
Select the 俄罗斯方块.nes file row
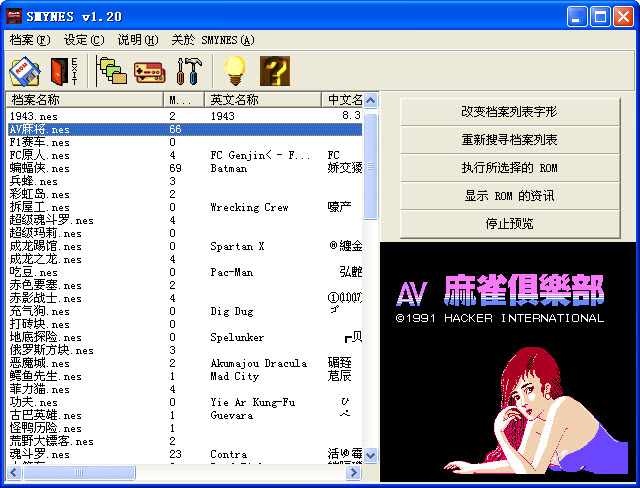coord(184,350)
